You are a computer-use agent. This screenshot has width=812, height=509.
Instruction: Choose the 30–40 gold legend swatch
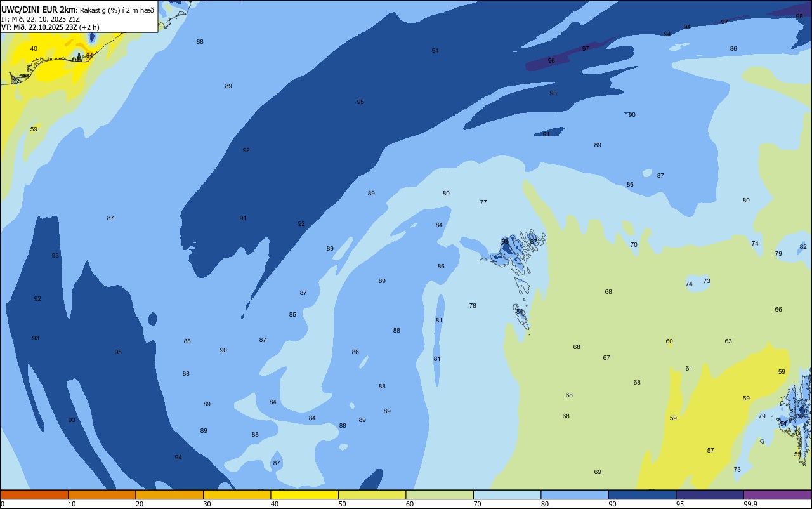point(237,494)
